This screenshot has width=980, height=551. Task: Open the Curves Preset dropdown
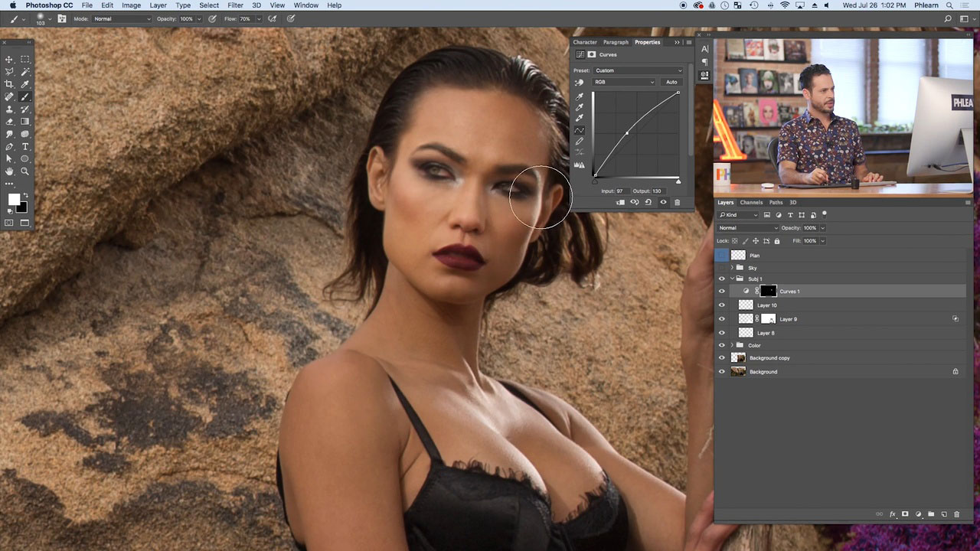(x=638, y=70)
